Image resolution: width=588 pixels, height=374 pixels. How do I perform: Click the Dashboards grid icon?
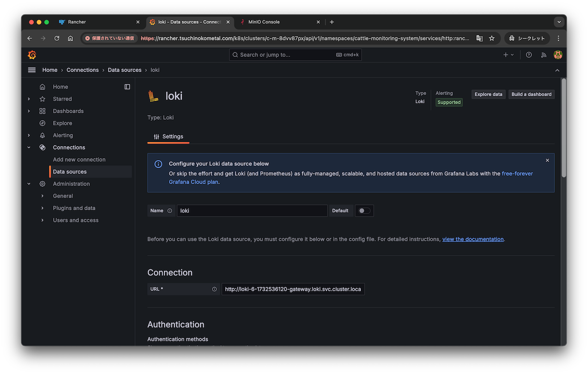pos(43,111)
